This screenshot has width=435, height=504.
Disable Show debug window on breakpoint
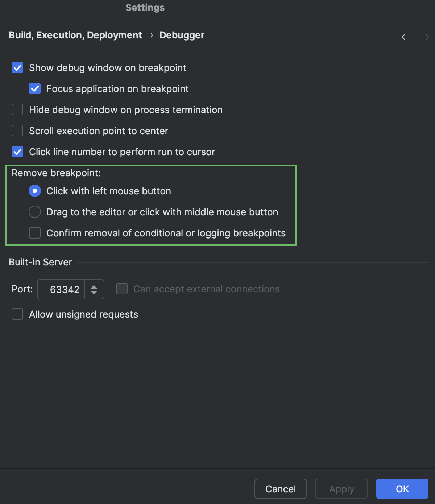click(x=17, y=67)
